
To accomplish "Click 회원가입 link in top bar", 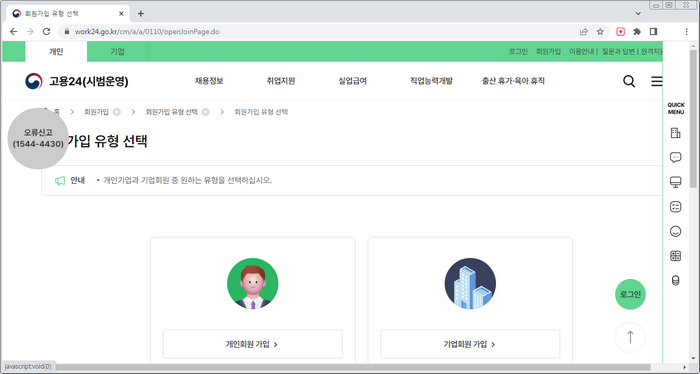I will 548,52.
